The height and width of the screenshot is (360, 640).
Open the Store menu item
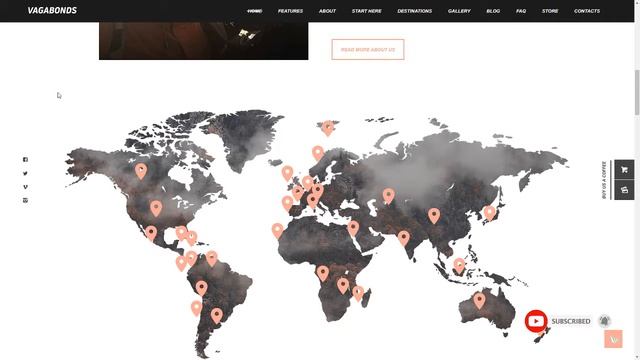point(550,11)
